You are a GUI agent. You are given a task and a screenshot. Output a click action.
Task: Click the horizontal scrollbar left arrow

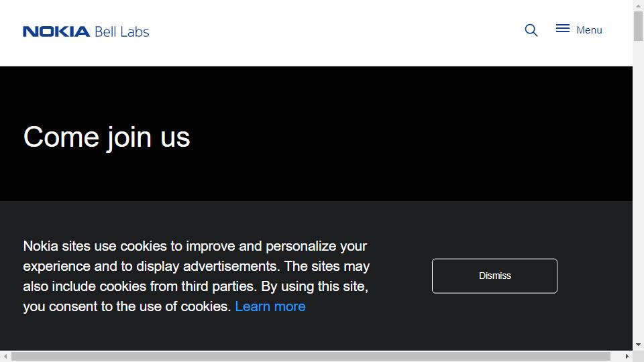(x=5, y=356)
